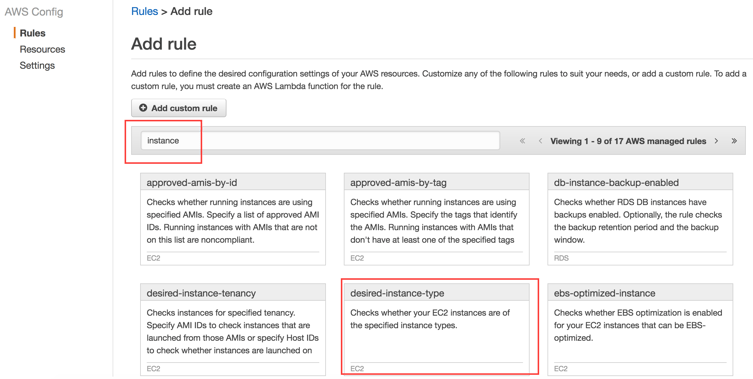Open Settings in the AWS Config sidebar
Viewport: 753px width, 379px height.
(x=37, y=65)
